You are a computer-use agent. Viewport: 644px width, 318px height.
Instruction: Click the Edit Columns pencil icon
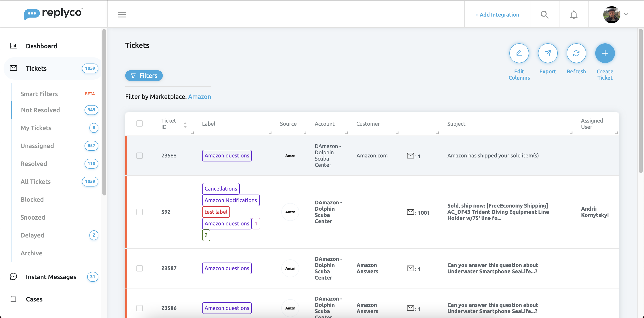pos(519,53)
